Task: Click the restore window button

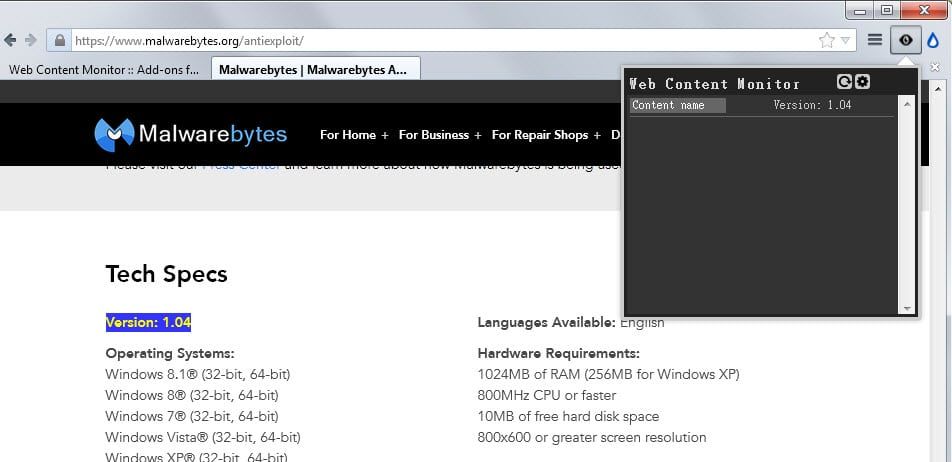Action: (888, 10)
